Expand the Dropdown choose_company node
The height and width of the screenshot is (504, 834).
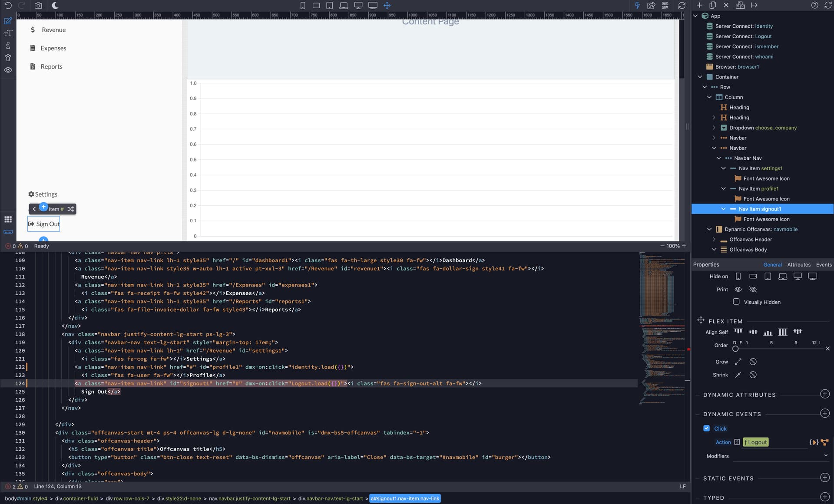tap(714, 128)
